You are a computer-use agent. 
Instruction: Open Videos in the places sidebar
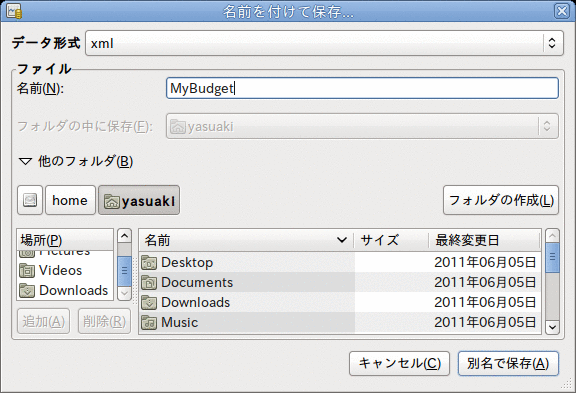(65, 271)
